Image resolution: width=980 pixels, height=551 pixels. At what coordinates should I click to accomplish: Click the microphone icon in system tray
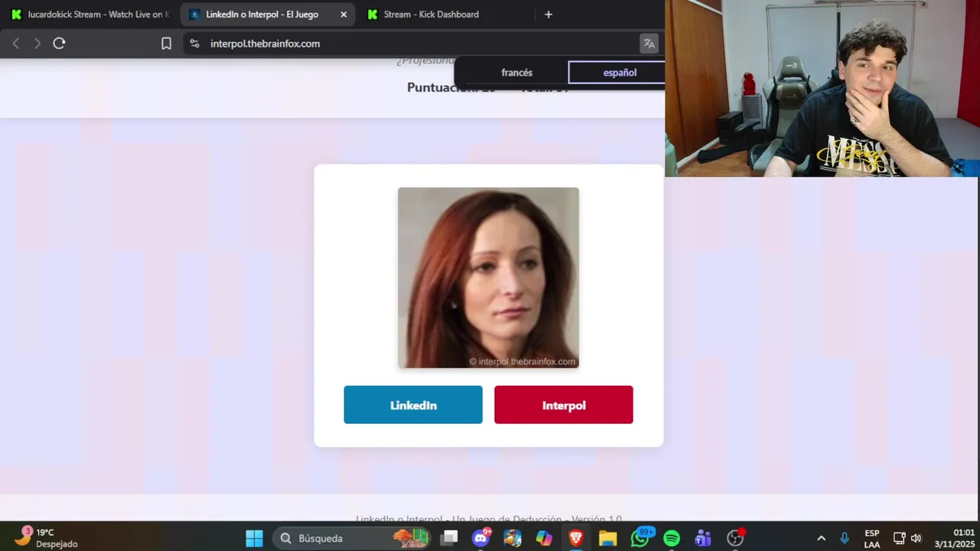click(x=844, y=538)
